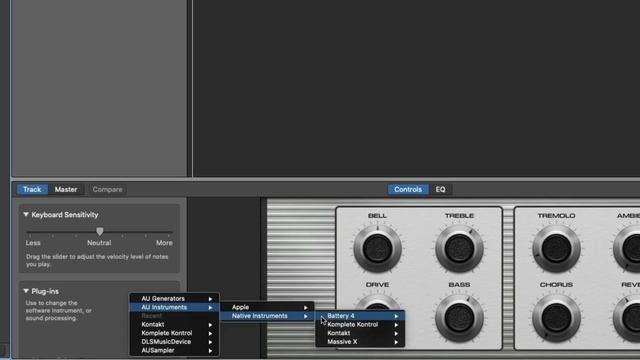Open Kontakt entry in the plug-in menu

[x=174, y=324]
